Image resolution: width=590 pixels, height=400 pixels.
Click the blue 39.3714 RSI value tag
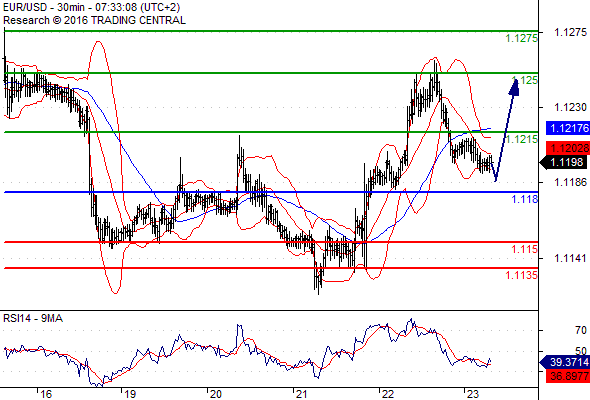[x=564, y=362]
